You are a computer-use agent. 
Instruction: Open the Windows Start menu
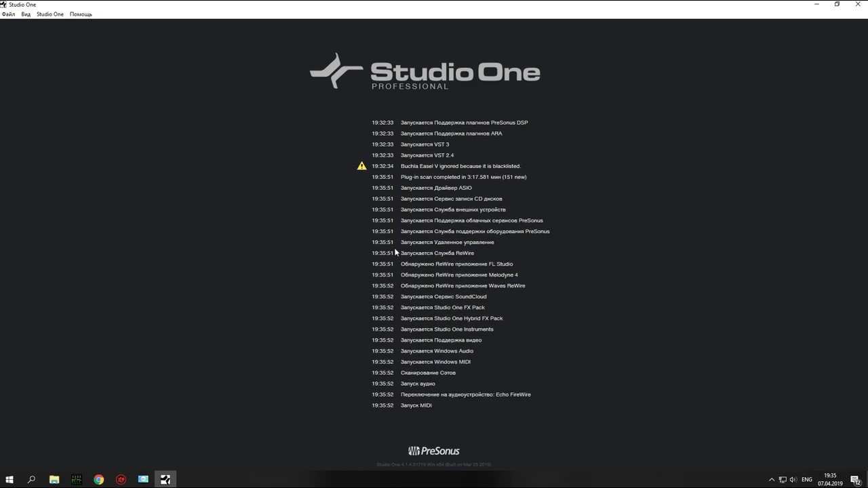pyautogui.click(x=9, y=479)
